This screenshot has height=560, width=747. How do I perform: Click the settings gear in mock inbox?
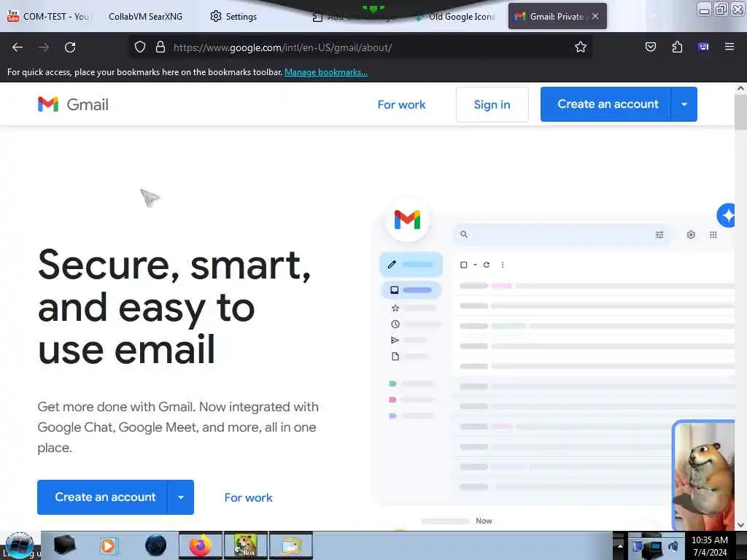[691, 234]
